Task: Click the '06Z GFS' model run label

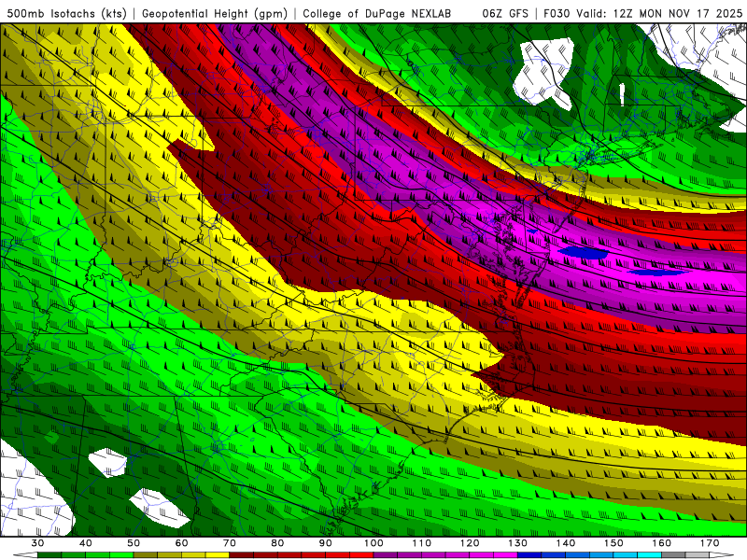Action: pos(505,13)
